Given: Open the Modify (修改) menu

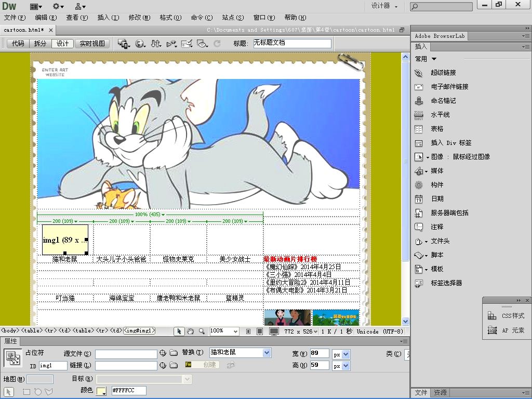Looking at the screenshot, I should point(139,18).
